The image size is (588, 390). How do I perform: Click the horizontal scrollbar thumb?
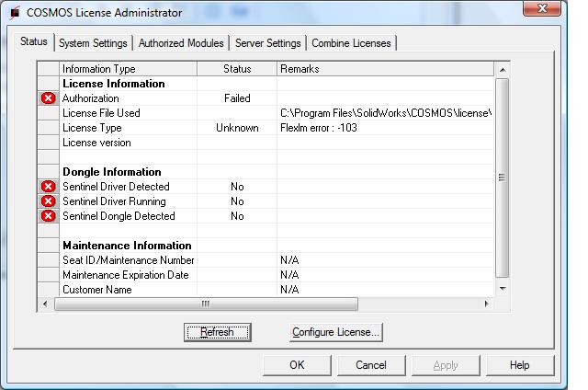coord(206,304)
